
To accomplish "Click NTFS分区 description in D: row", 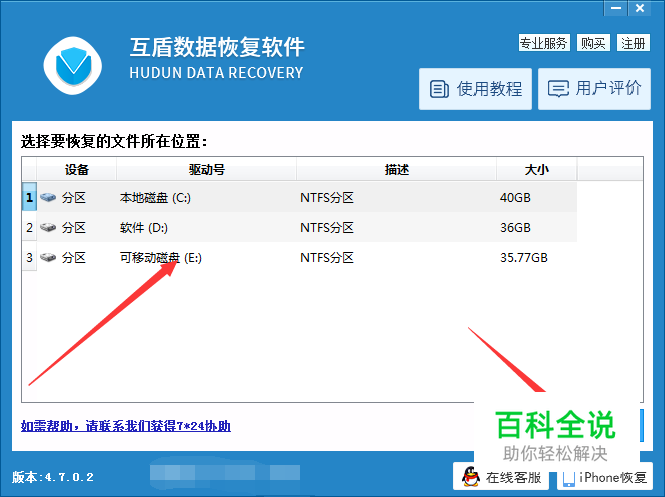I will point(327,228).
